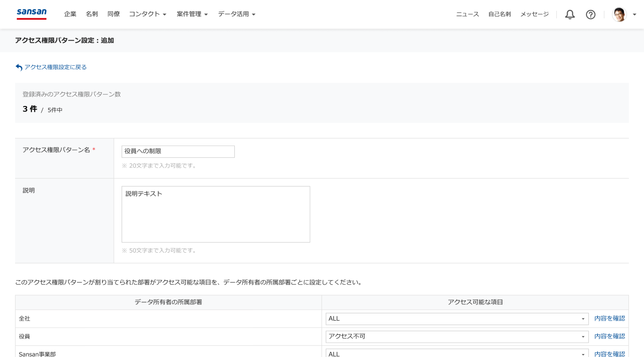Go to the 企業 menu item

tap(70, 14)
